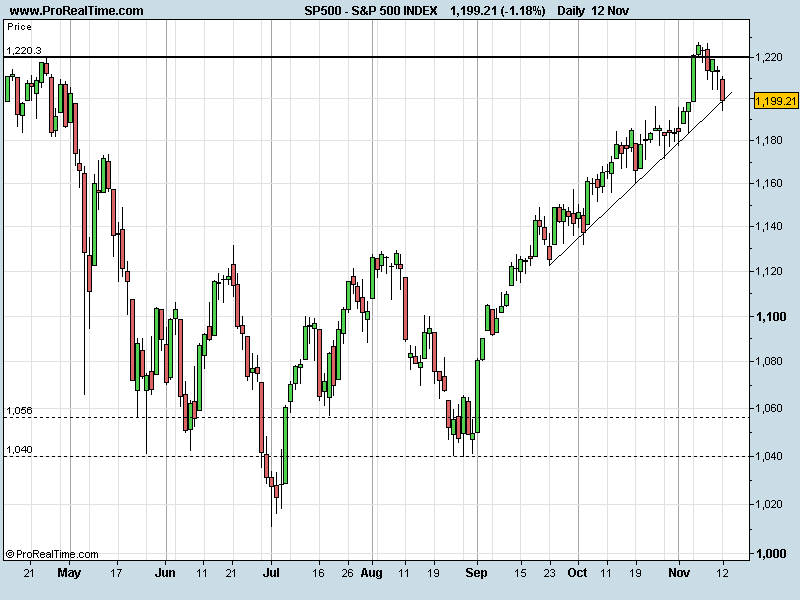Click the bold 1,100 value on price axis
Viewport: 800px width, 600px height.
point(770,316)
